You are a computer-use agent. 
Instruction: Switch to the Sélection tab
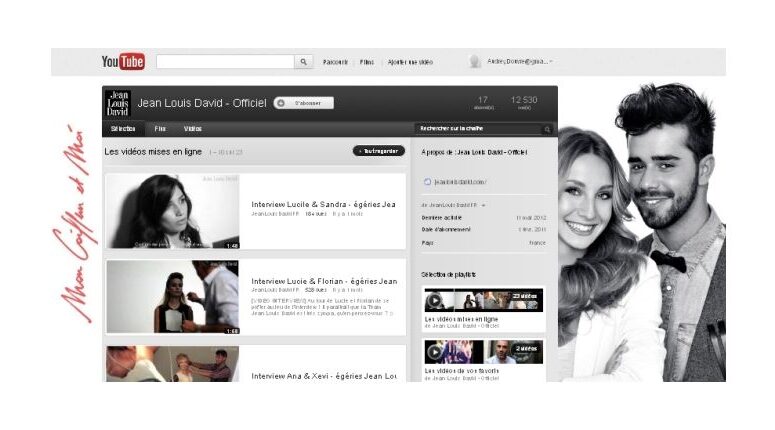(x=123, y=129)
